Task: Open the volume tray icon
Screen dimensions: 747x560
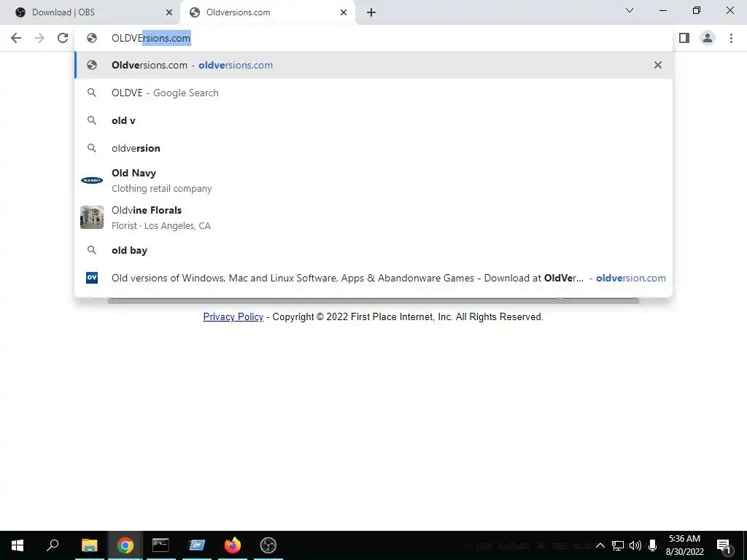Action: pyautogui.click(x=635, y=545)
